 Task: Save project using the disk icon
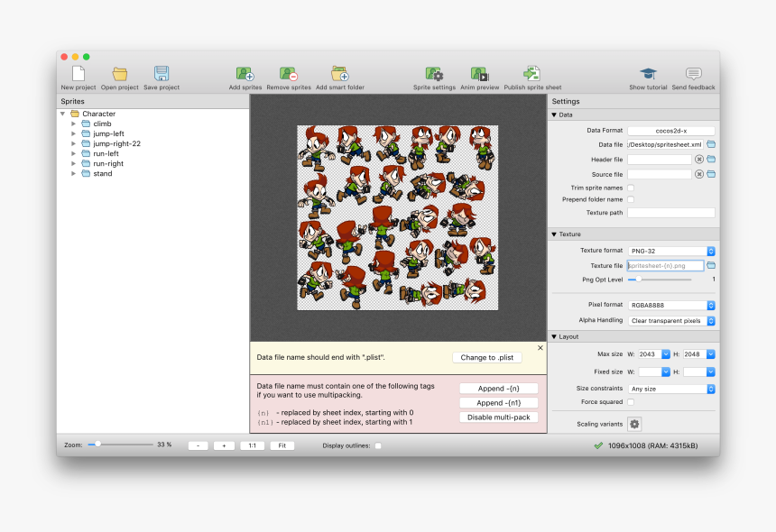tap(162, 74)
